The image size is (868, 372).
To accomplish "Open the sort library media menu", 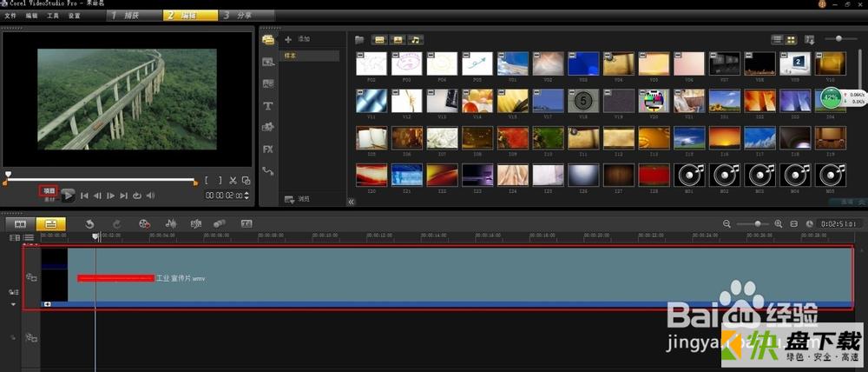I will pyautogui.click(x=809, y=40).
